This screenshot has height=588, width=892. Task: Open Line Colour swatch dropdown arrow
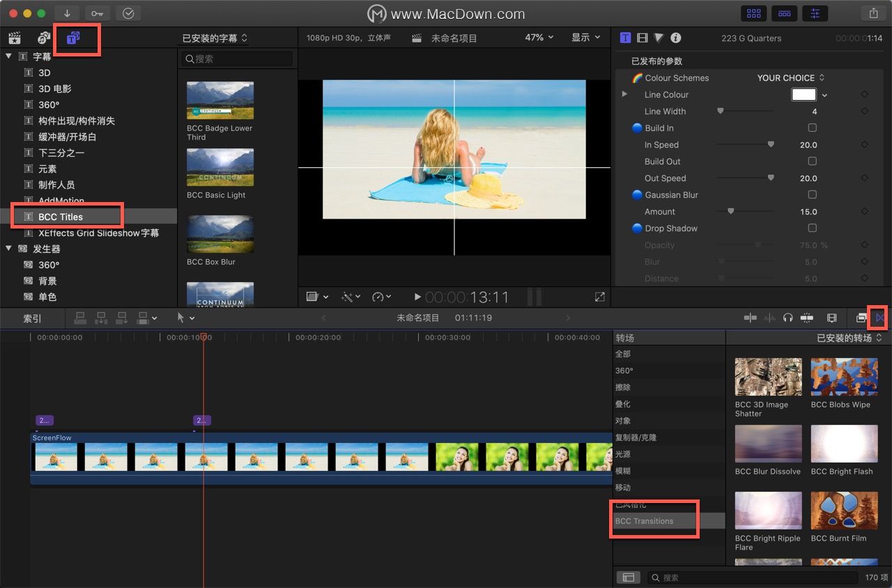coord(825,95)
